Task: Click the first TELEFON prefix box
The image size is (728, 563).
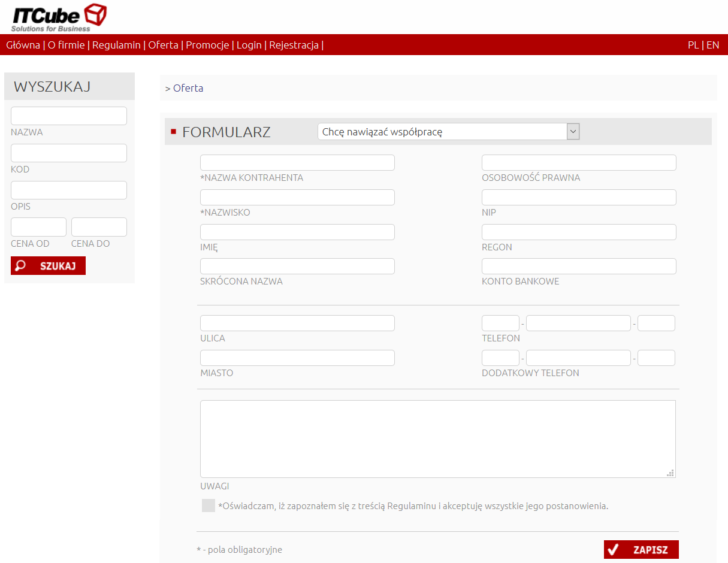Action: click(500, 323)
